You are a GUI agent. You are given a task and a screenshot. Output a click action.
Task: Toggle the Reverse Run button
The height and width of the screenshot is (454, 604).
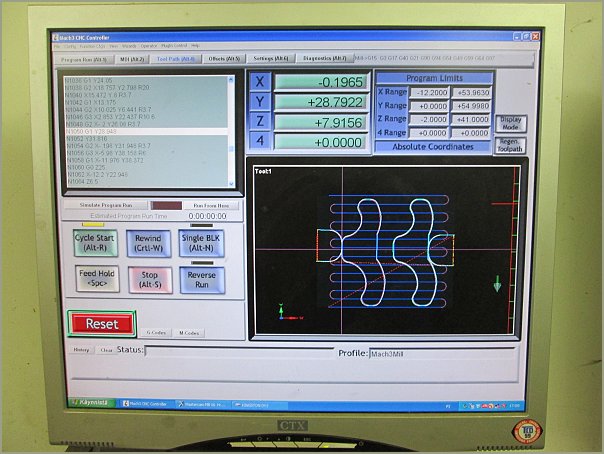point(202,280)
